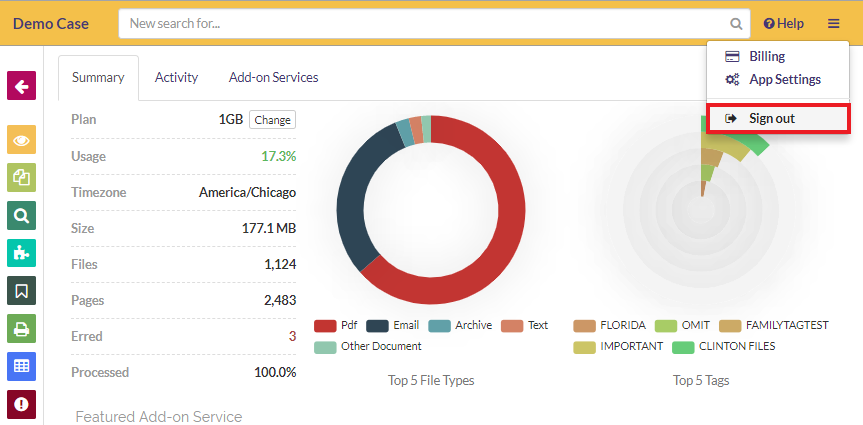Click the green documents copy icon
Image resolution: width=863 pixels, height=425 pixels.
coord(21,177)
